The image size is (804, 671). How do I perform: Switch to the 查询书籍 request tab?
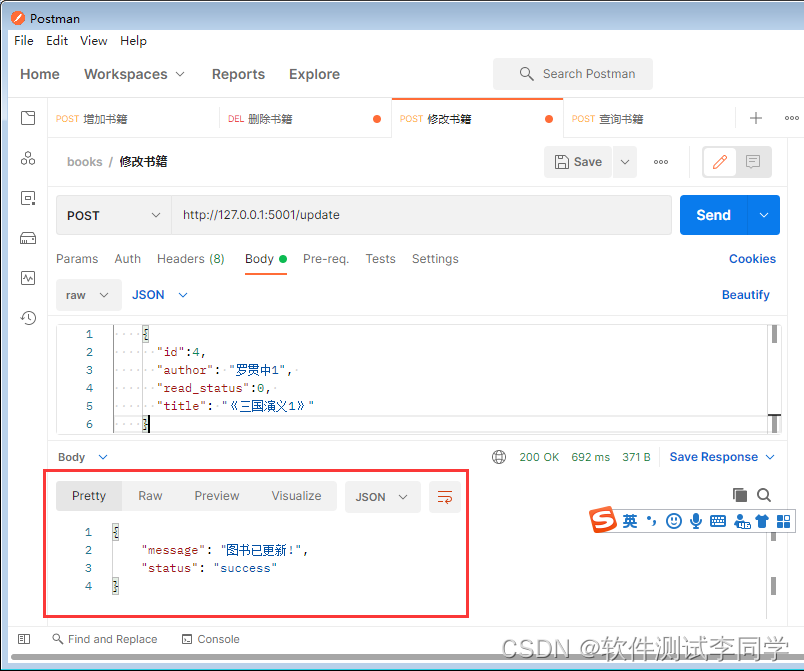click(x=649, y=119)
